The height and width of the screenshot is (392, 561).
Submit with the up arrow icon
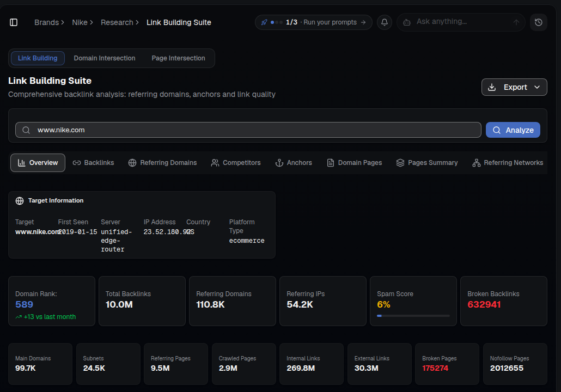516,22
